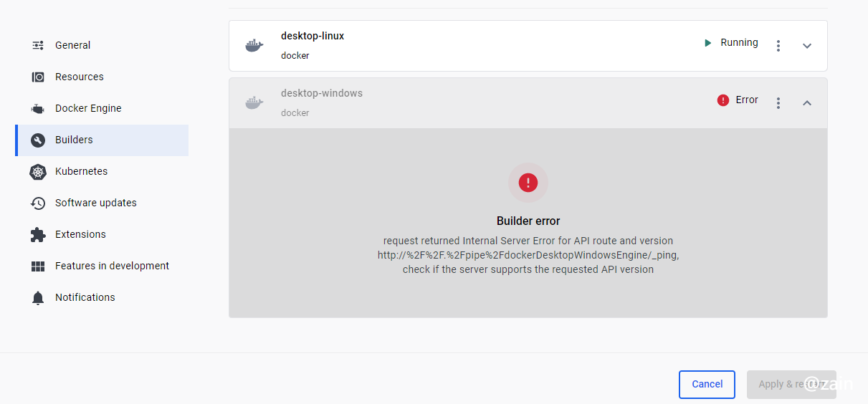Click the green Running play icon
The image size is (868, 404).
[x=707, y=43]
